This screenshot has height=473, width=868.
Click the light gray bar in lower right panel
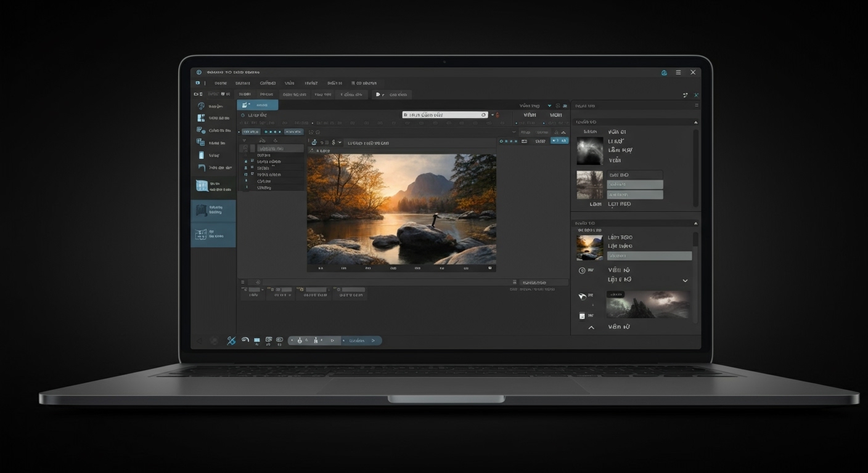pyautogui.click(x=649, y=256)
